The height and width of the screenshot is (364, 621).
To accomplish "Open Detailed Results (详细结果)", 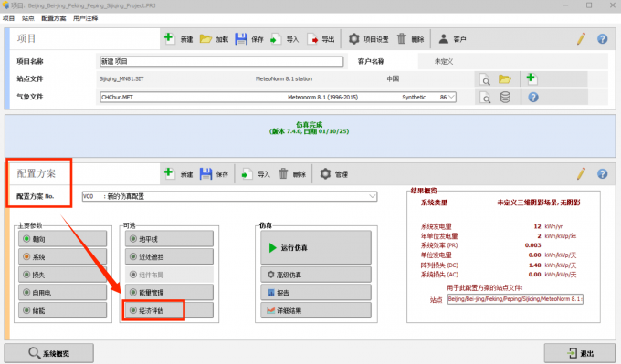I will [x=316, y=310].
